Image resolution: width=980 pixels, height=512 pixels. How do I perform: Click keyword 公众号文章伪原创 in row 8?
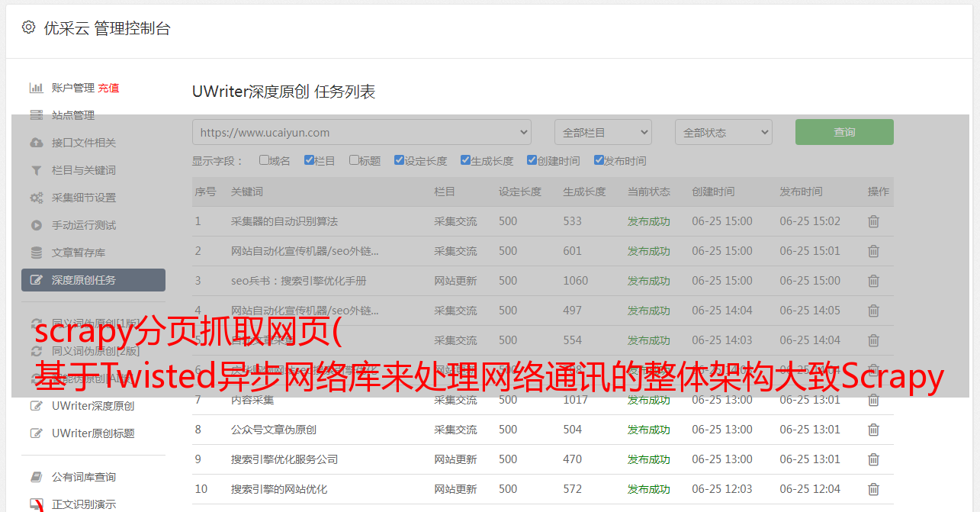pyautogui.click(x=274, y=430)
